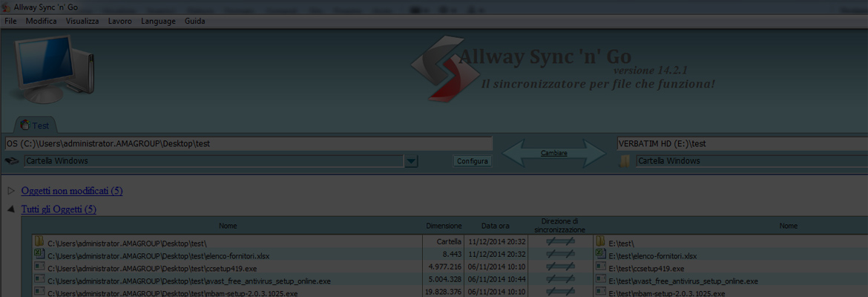Click the size value 8.443
868x297 pixels.
click(452, 255)
